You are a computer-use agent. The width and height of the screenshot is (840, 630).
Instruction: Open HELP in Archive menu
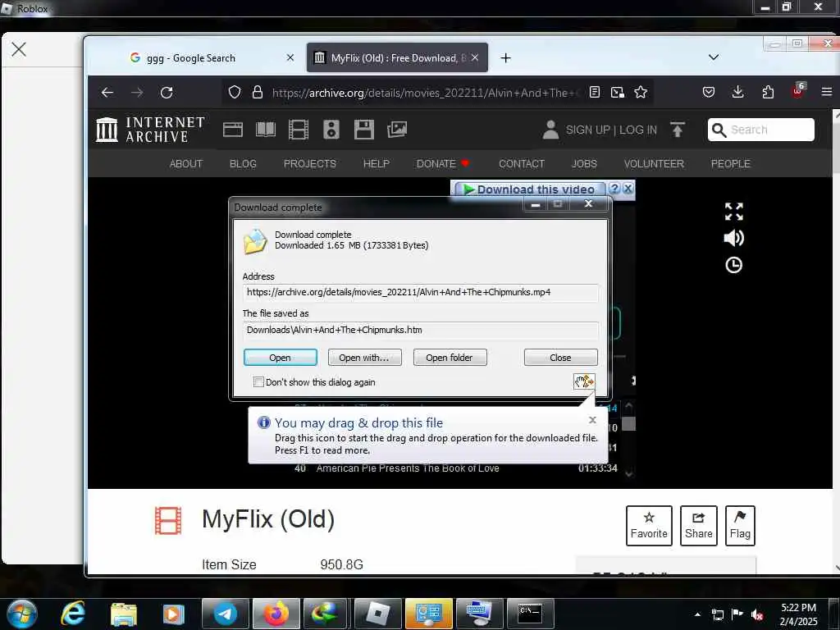[376, 164]
